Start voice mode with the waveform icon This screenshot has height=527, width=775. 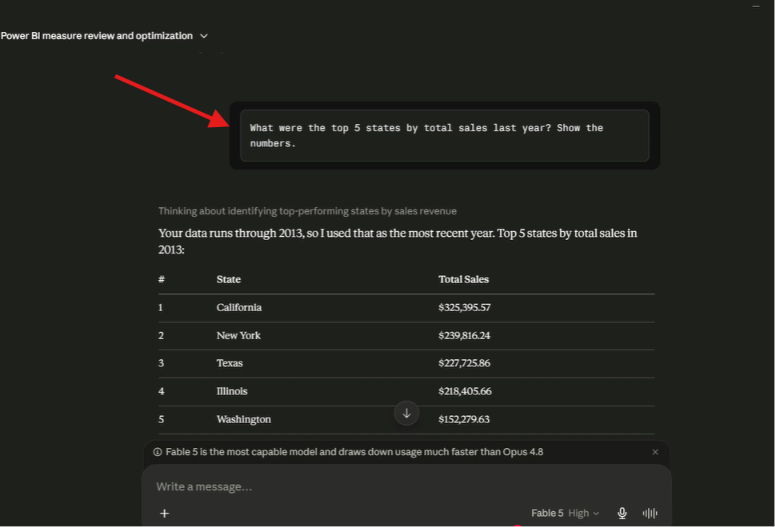coord(650,513)
